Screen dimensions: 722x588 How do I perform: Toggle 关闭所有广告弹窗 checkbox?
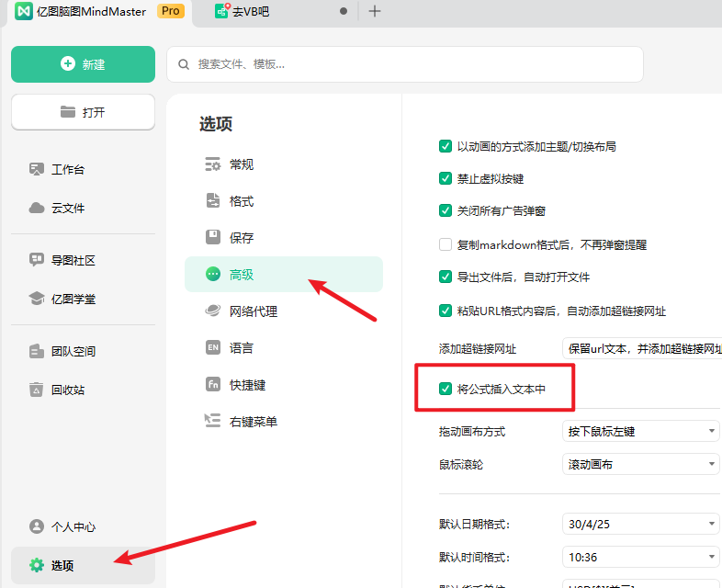[446, 211]
